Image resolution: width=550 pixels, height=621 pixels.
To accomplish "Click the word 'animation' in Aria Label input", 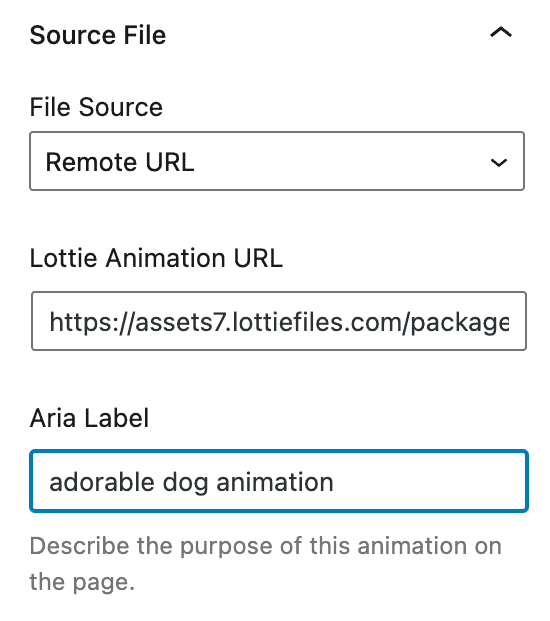I will coord(275,482).
